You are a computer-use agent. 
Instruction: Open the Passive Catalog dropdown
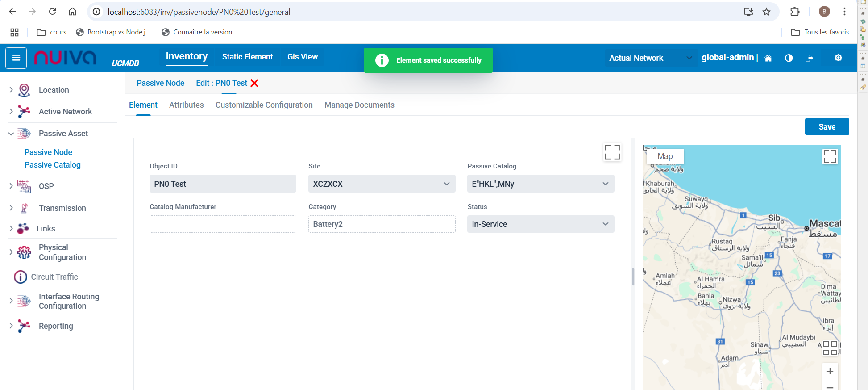pyautogui.click(x=540, y=184)
